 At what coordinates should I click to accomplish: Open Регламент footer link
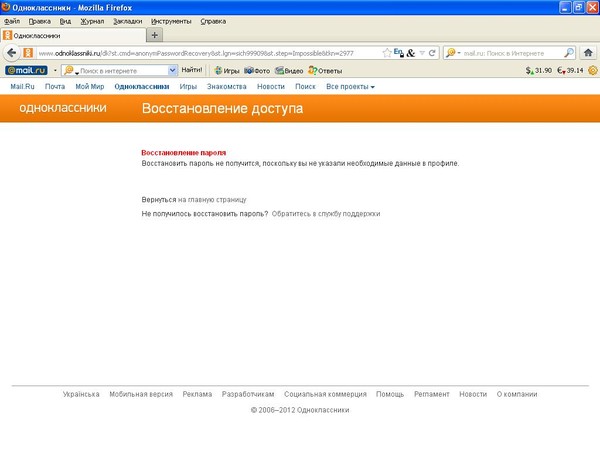pos(432,394)
